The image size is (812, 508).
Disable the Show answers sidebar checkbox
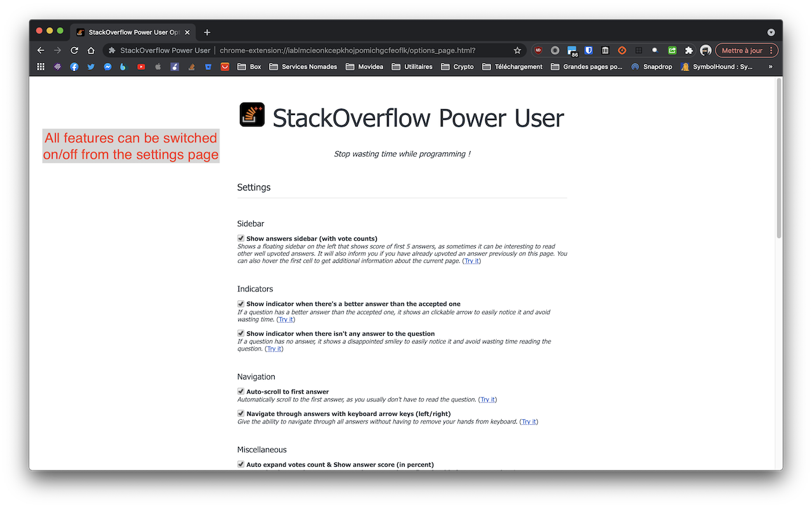click(240, 237)
